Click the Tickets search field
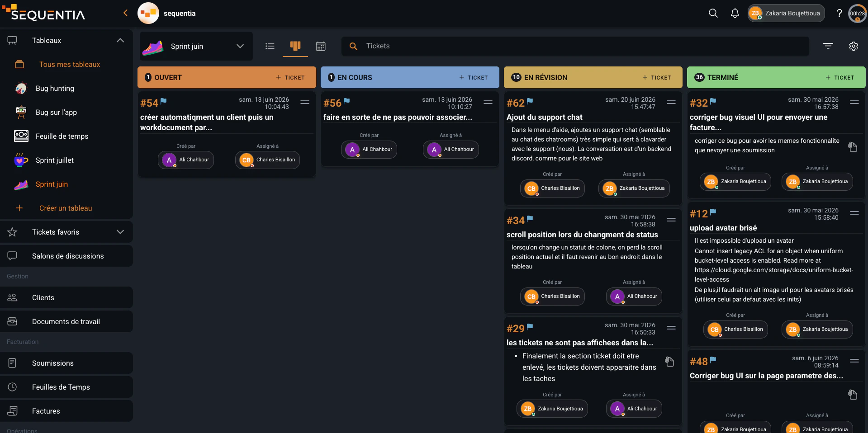This screenshot has height=433, width=868. point(575,46)
